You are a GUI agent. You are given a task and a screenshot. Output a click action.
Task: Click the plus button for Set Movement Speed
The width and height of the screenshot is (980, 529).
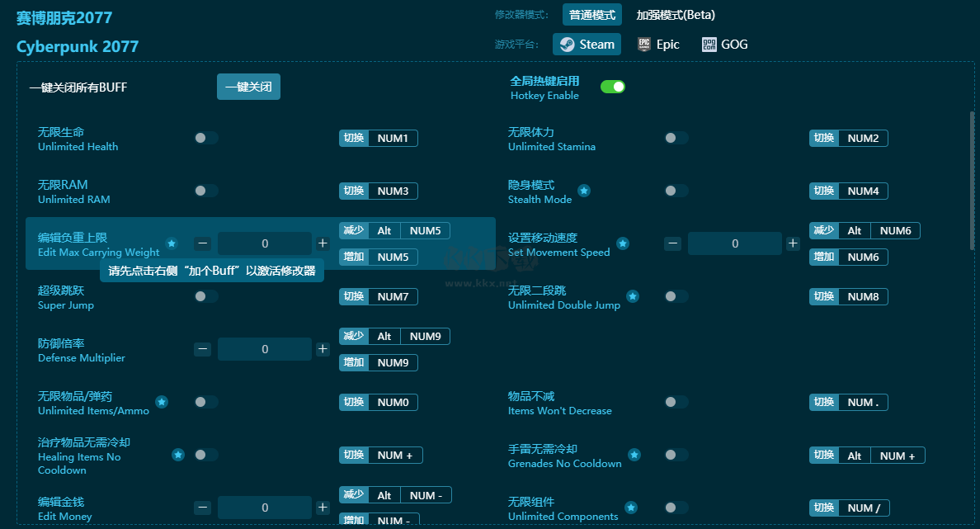click(793, 243)
